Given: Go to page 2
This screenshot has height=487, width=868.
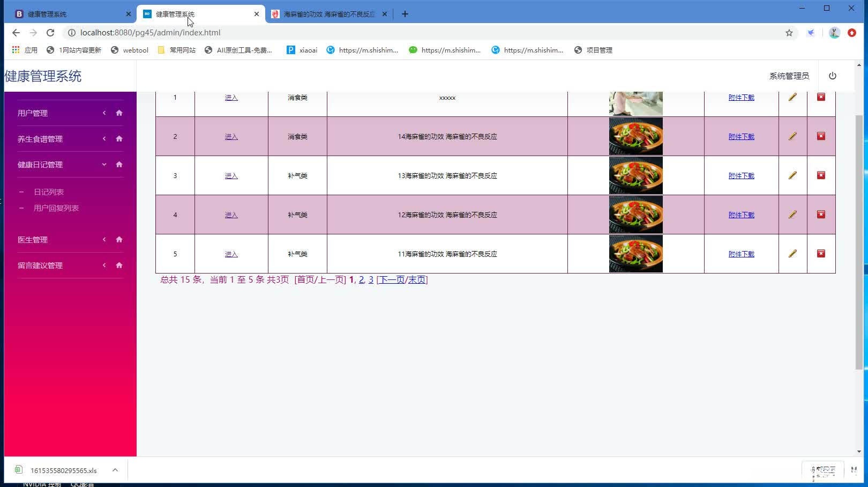Looking at the screenshot, I should click(361, 280).
